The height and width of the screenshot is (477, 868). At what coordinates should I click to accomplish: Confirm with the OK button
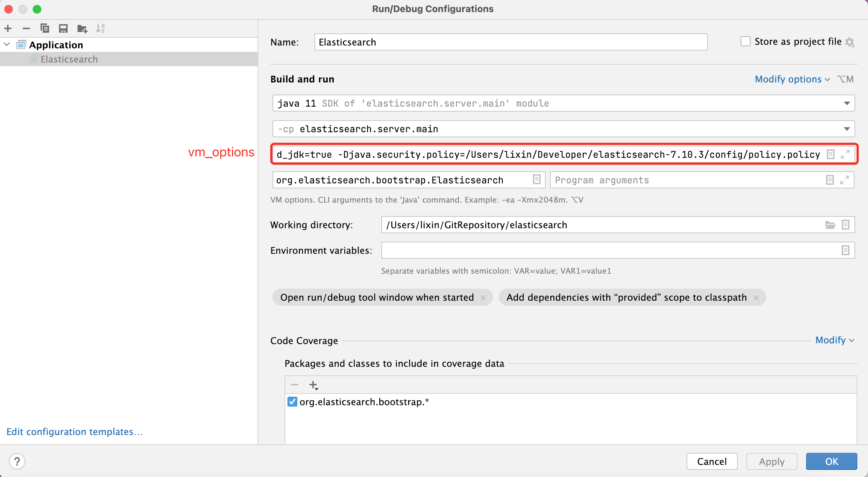[831, 461]
